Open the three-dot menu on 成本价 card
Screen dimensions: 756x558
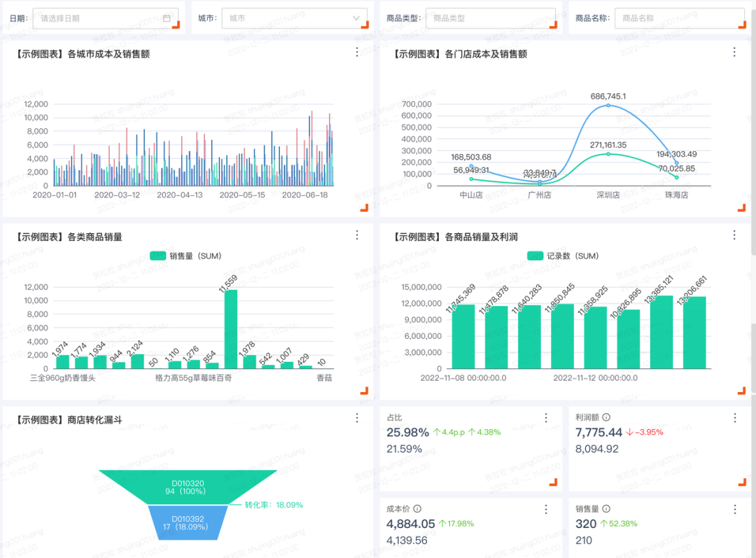tap(546, 509)
